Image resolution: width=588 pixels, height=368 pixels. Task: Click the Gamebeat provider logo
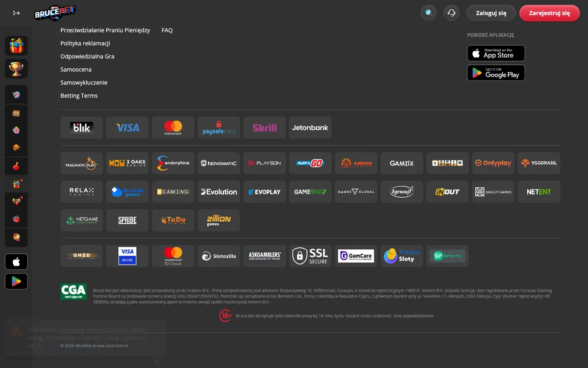click(310, 192)
